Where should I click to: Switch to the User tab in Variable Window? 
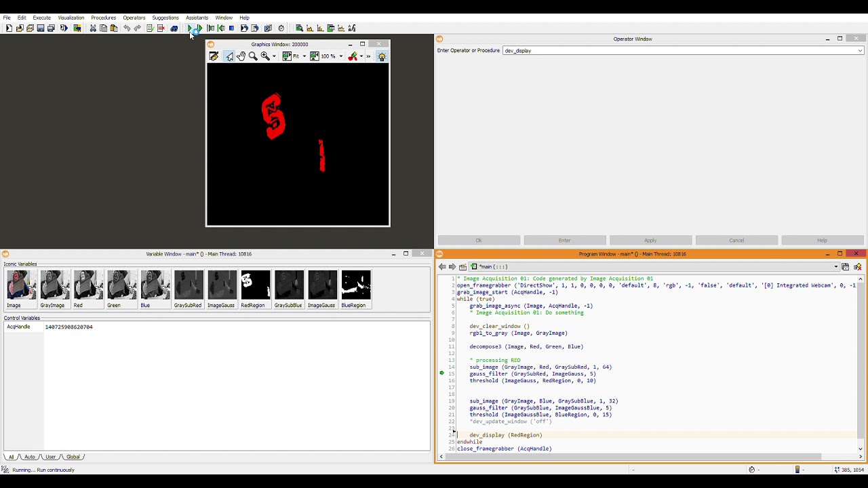click(x=50, y=457)
